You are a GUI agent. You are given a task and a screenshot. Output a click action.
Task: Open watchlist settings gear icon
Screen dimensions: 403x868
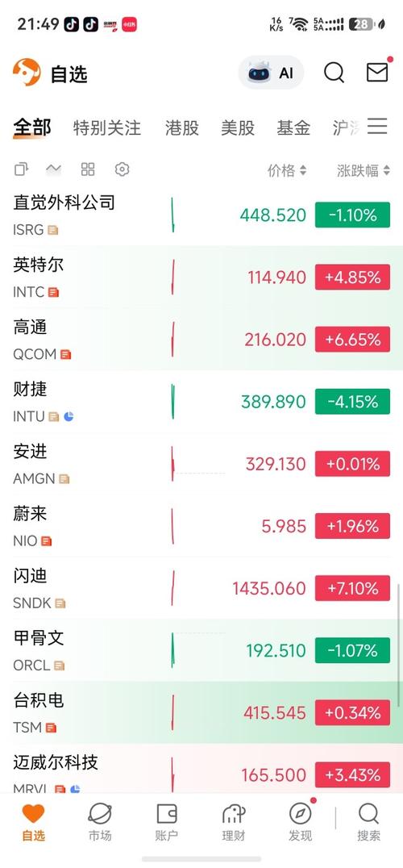pos(123,169)
